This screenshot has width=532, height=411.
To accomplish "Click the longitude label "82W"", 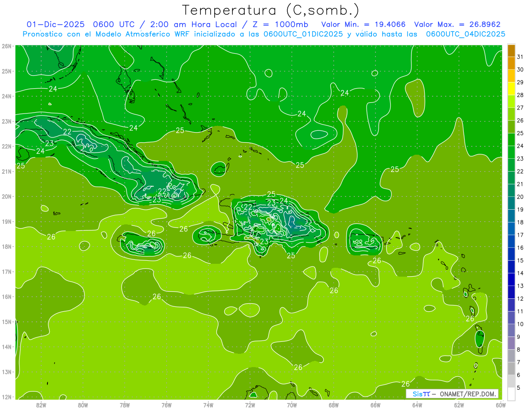I will (41, 405).
